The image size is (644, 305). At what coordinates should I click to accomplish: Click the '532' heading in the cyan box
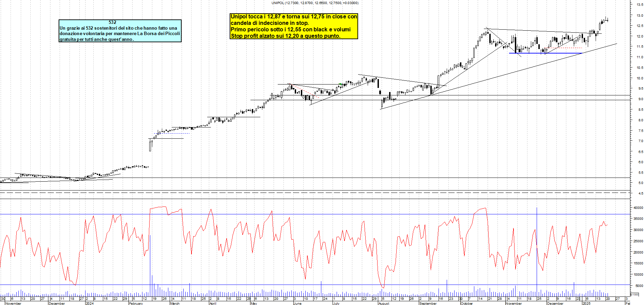coord(112,22)
